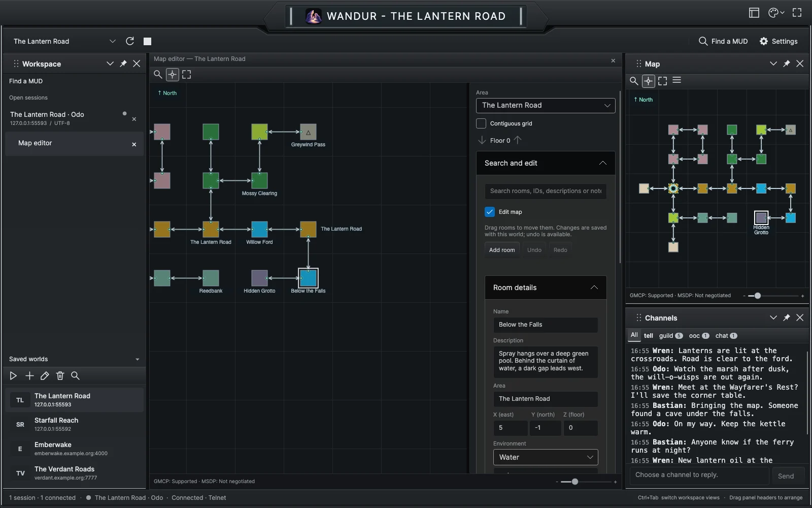The height and width of the screenshot is (508, 812).
Task: Click the channel reply input field
Action: 699,475
